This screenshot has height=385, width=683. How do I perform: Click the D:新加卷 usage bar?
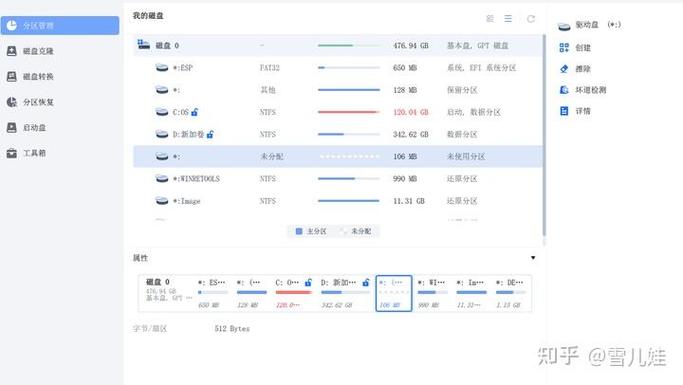pyautogui.click(x=348, y=134)
